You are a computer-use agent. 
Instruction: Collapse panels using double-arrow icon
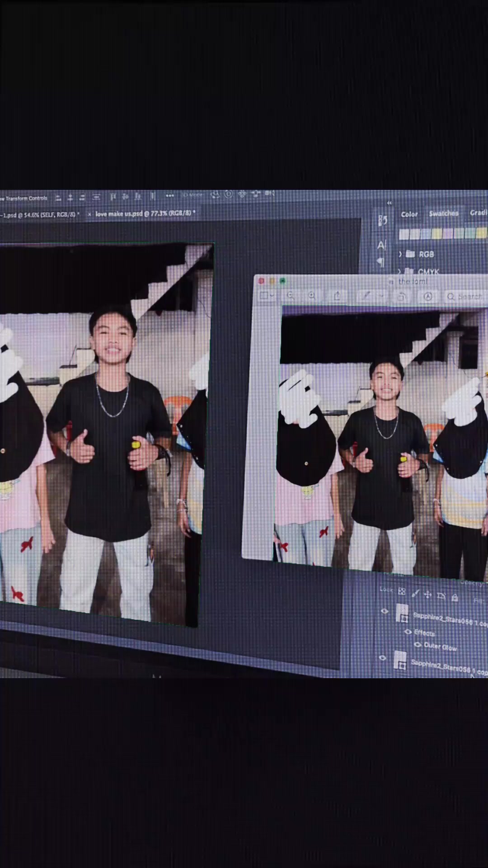389,203
